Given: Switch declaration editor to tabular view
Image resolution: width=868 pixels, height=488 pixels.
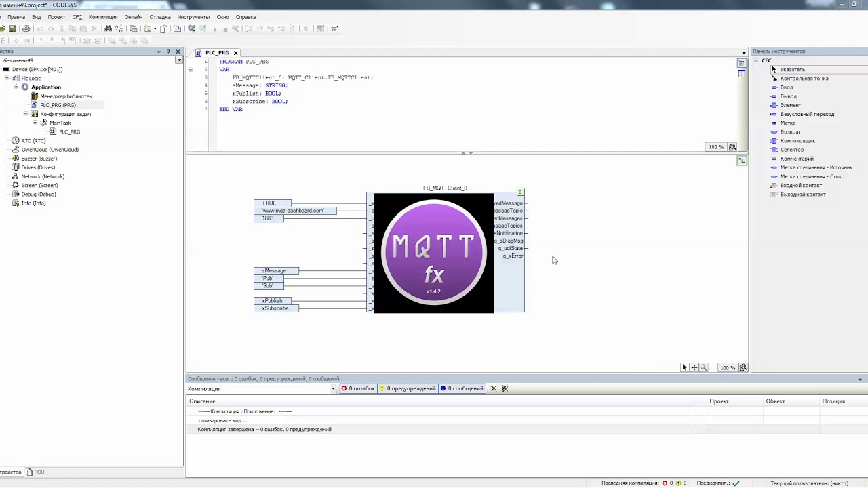Looking at the screenshot, I should click(x=741, y=74).
